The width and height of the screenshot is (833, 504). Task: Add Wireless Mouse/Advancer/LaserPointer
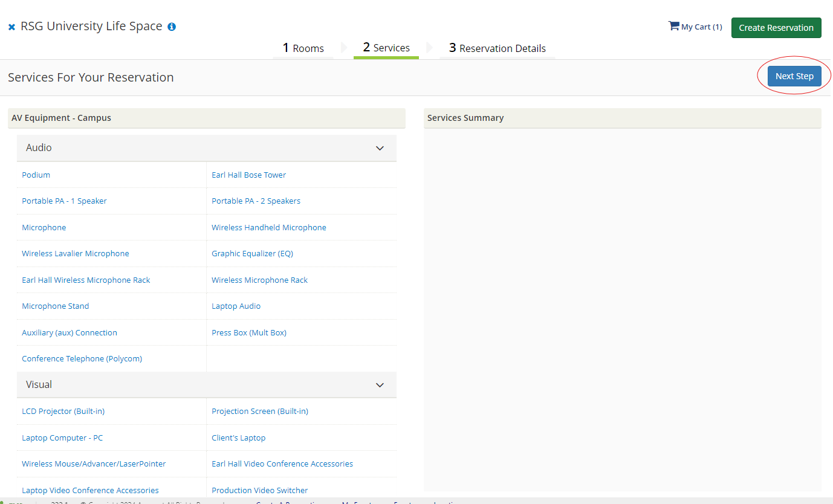pyautogui.click(x=94, y=464)
